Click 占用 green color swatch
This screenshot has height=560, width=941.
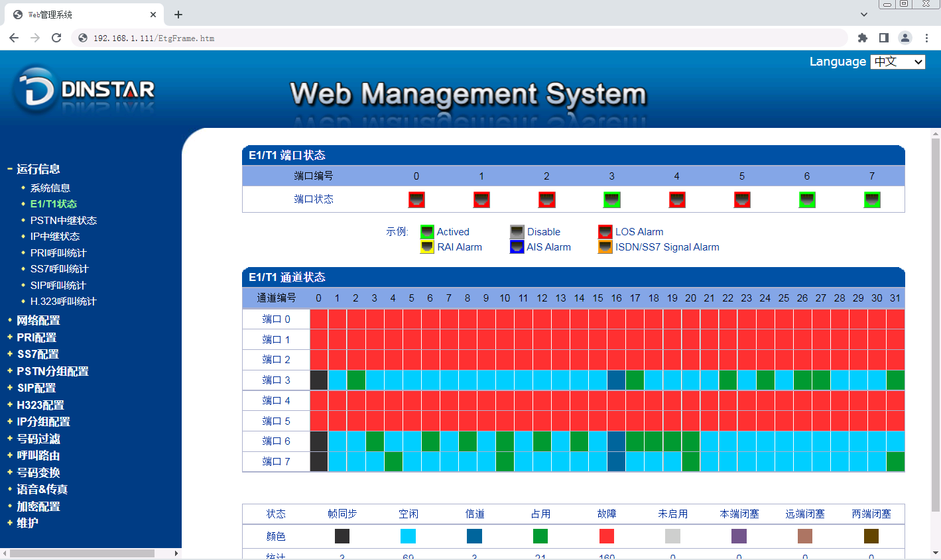click(540, 536)
